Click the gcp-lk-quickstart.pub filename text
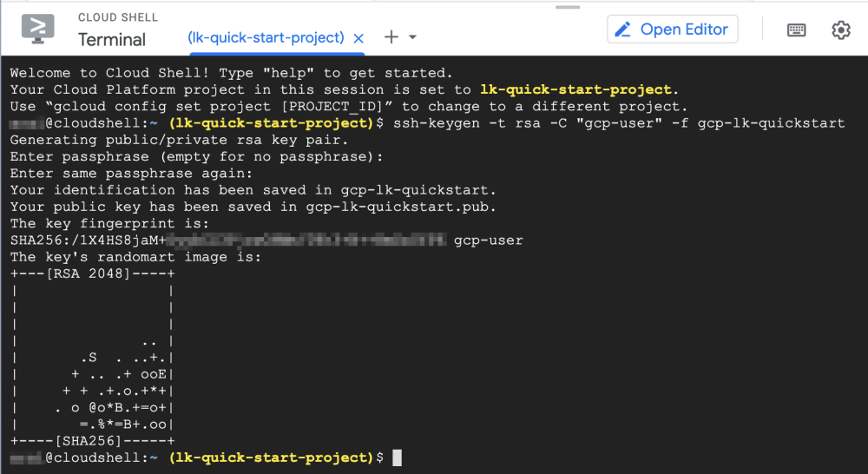This screenshot has height=474, width=868. pos(399,207)
